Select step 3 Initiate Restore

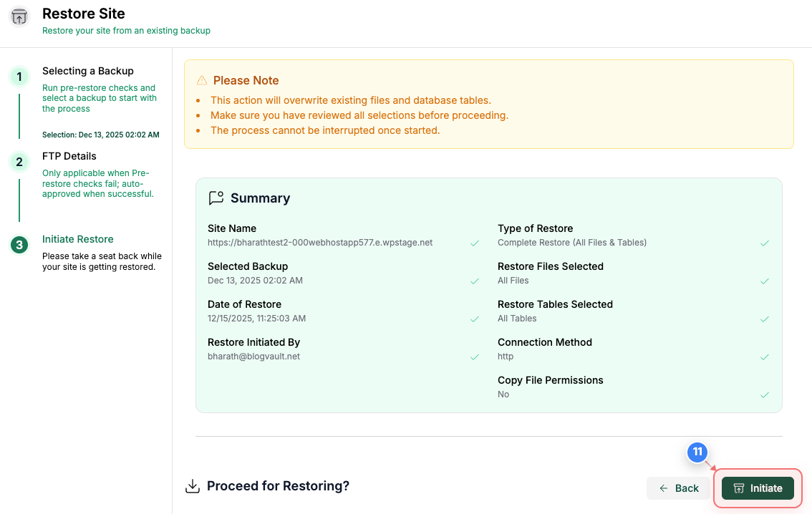[x=77, y=239]
